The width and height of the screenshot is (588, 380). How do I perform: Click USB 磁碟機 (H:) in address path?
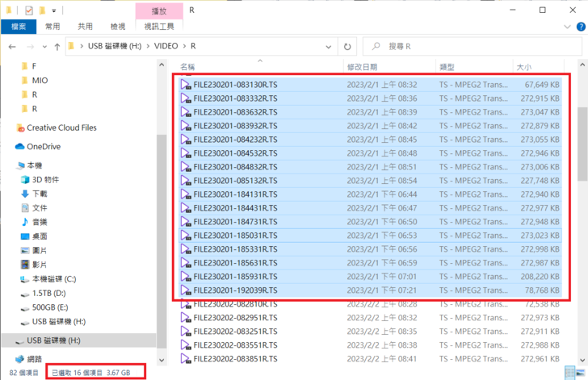pyautogui.click(x=115, y=46)
